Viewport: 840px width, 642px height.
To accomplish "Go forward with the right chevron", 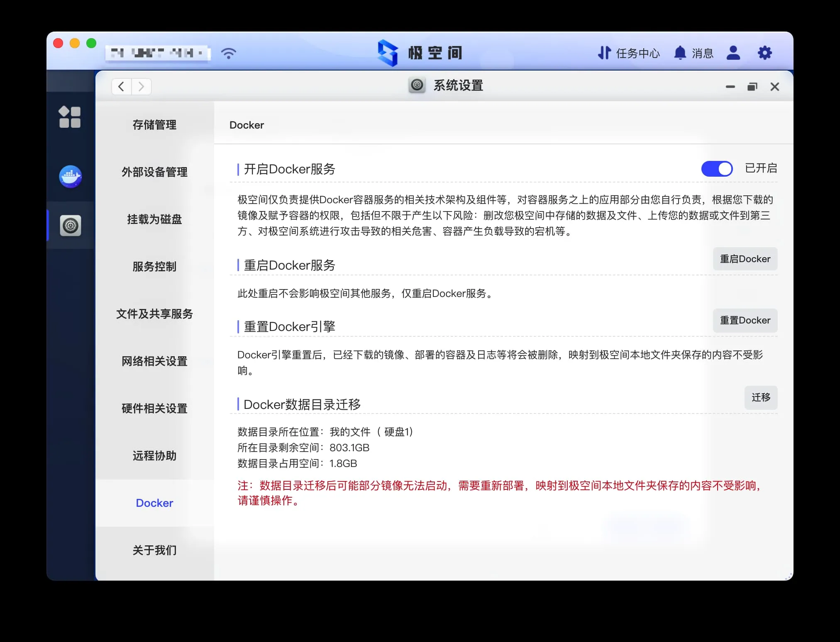I will click(x=141, y=87).
